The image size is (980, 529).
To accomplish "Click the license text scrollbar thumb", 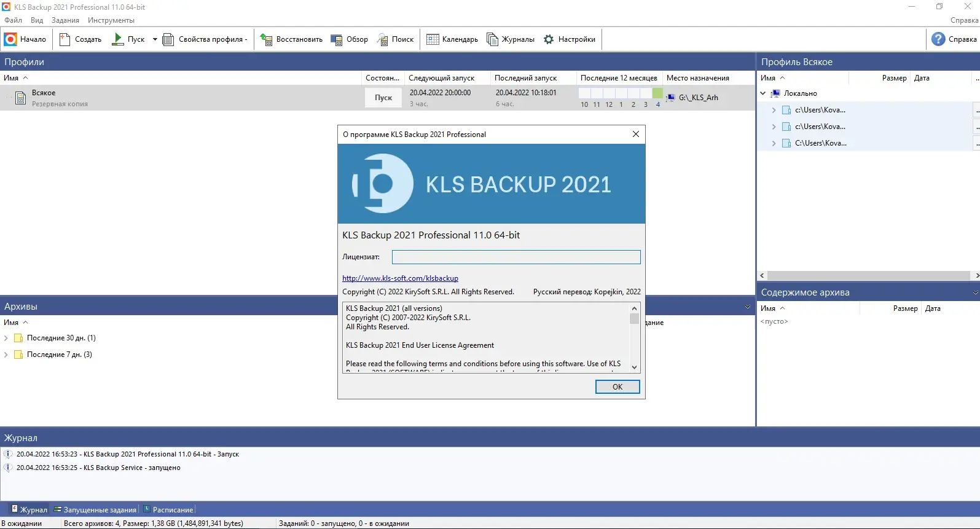I will [x=634, y=318].
